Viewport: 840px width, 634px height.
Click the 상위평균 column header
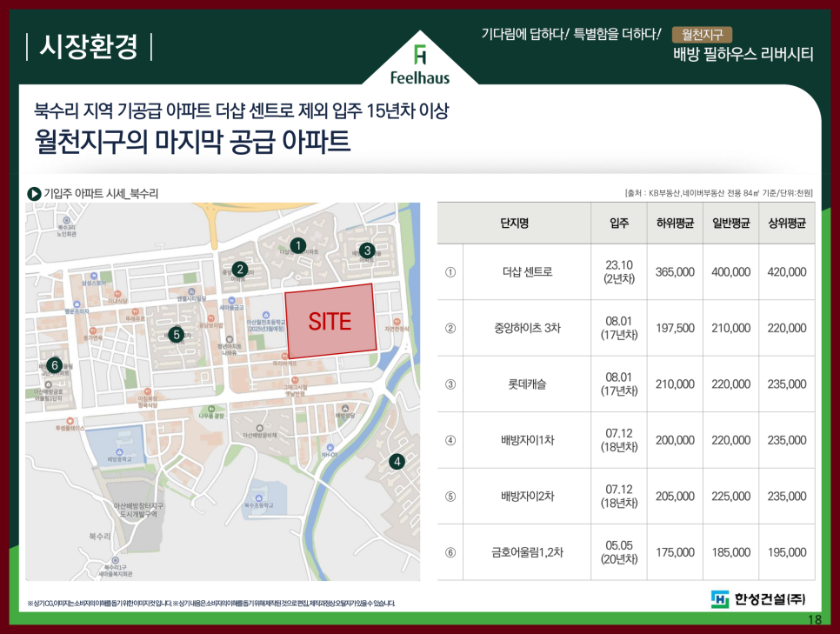pyautogui.click(x=787, y=223)
